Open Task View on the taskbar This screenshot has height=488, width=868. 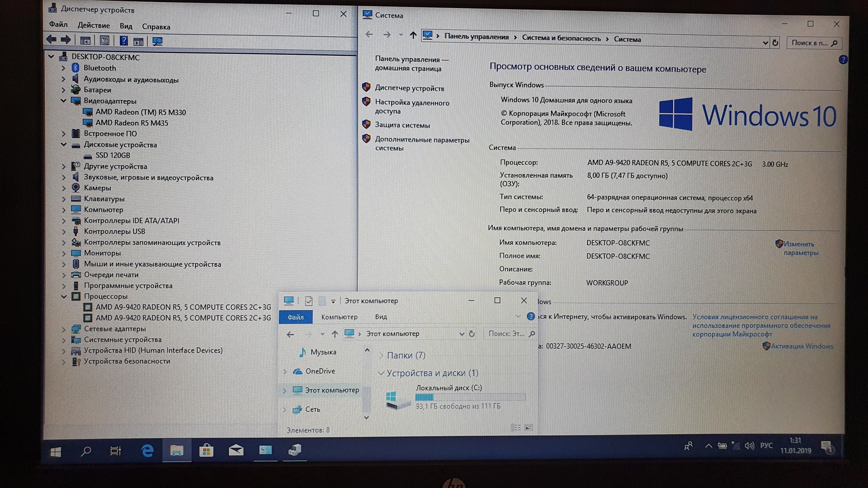tap(115, 451)
